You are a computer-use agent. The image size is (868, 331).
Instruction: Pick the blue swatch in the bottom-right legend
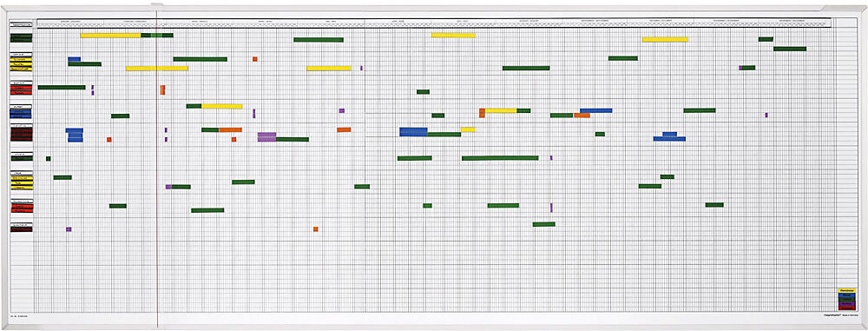847,295
